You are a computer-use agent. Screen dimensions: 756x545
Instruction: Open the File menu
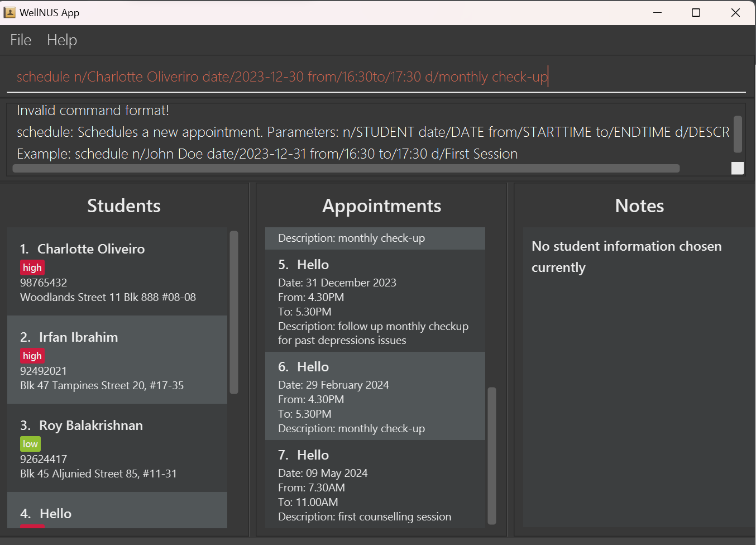(21, 40)
